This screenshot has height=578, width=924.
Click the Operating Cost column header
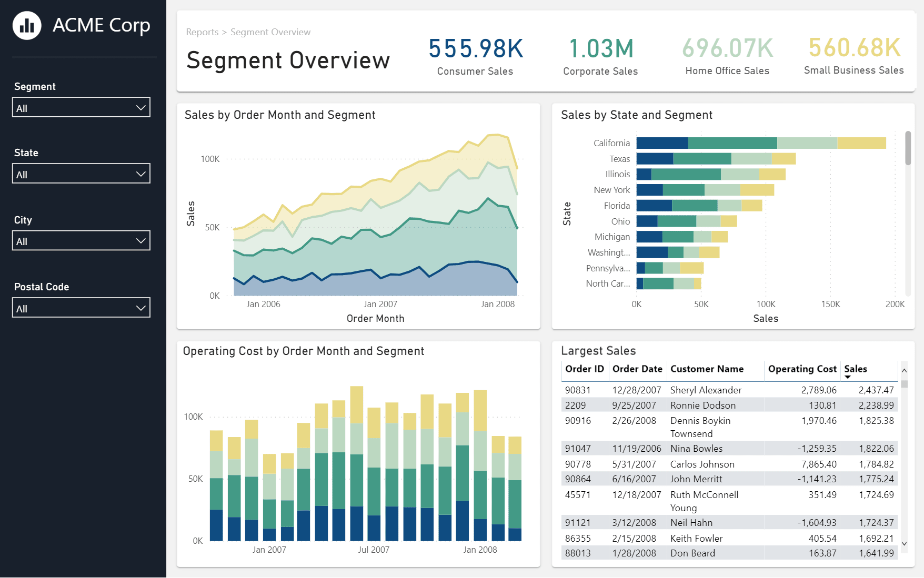coord(802,369)
